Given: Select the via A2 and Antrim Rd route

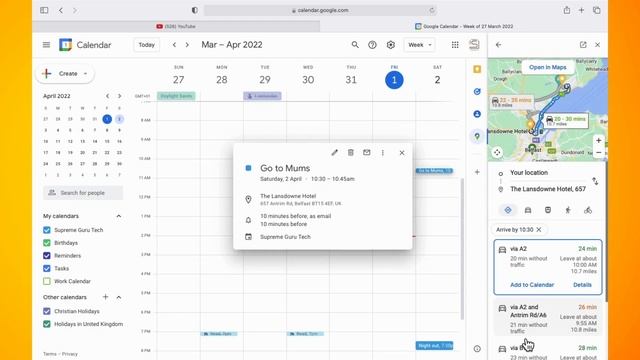Looking at the screenshot, I should tap(548, 318).
